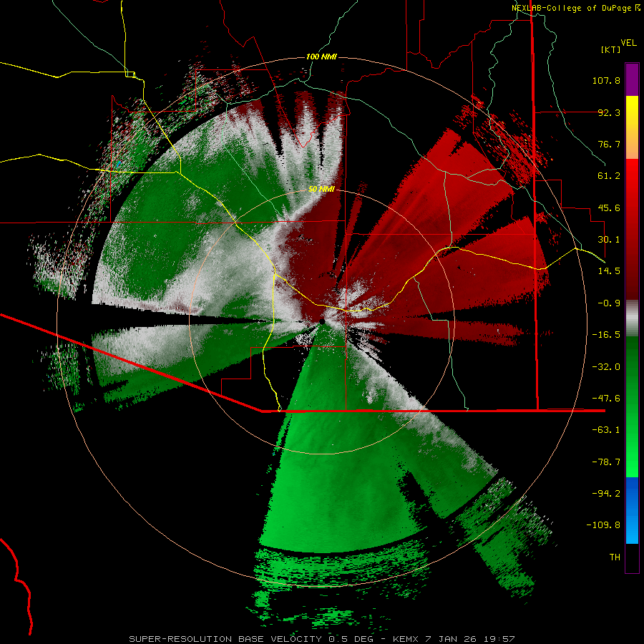
Task: Click the 100 NMI range ring label
Action: pyautogui.click(x=321, y=57)
